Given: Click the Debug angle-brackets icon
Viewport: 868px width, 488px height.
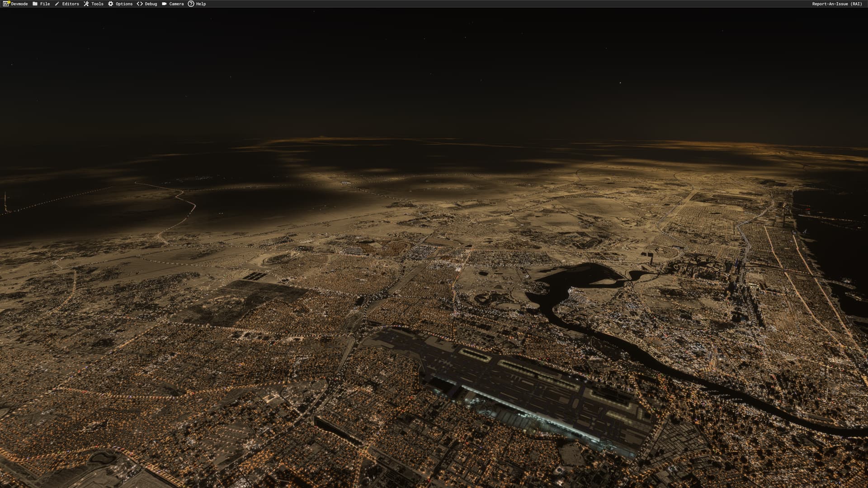Looking at the screenshot, I should coord(140,4).
